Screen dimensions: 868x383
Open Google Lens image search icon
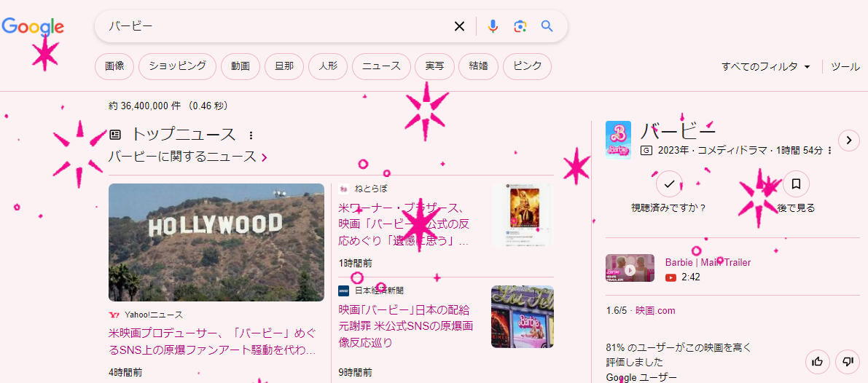click(x=520, y=26)
